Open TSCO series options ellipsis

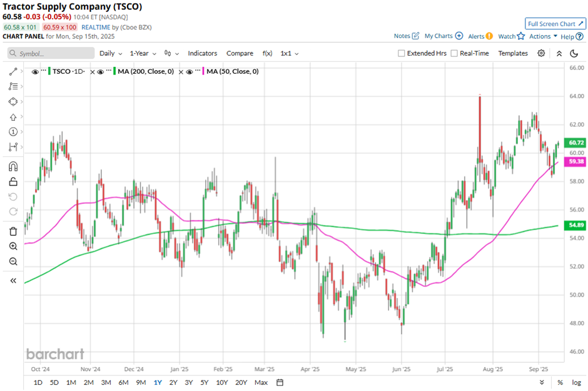coord(44,70)
